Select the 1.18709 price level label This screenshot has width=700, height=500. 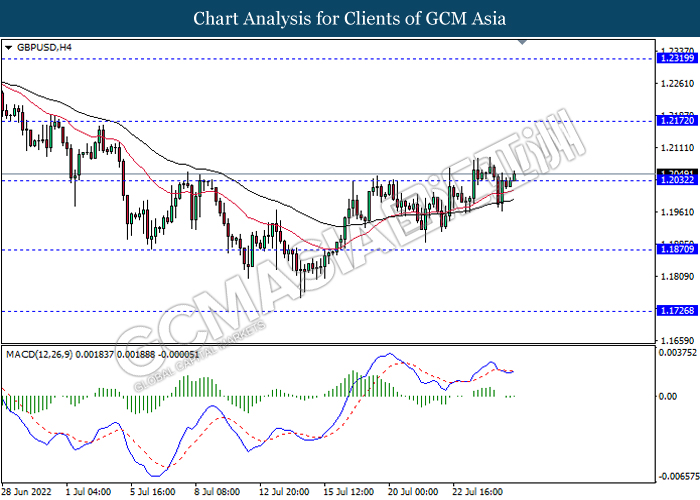pyautogui.click(x=677, y=249)
